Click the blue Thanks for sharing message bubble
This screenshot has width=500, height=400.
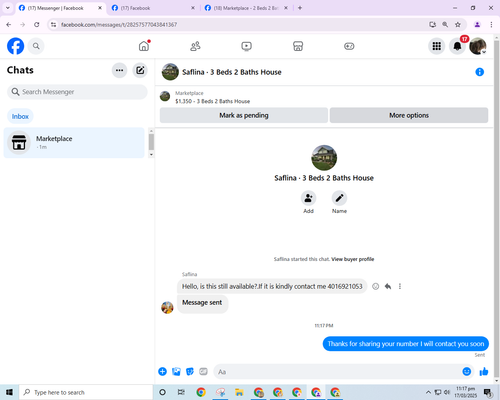tap(406, 344)
